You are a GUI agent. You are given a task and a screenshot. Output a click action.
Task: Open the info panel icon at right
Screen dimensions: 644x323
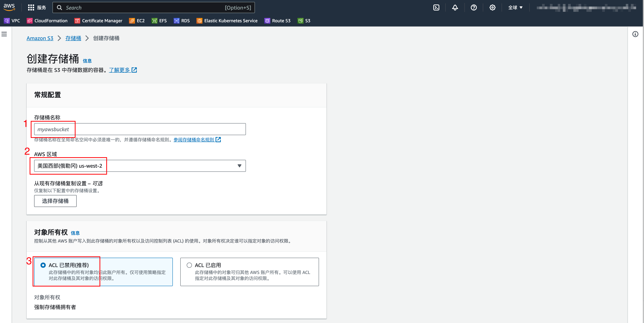click(x=635, y=34)
